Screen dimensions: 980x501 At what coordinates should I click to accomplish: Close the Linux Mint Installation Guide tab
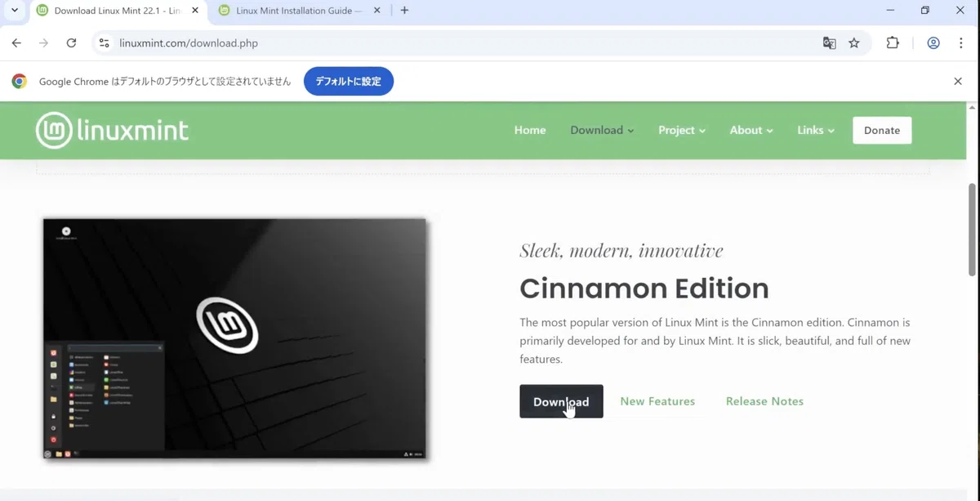pos(376,11)
